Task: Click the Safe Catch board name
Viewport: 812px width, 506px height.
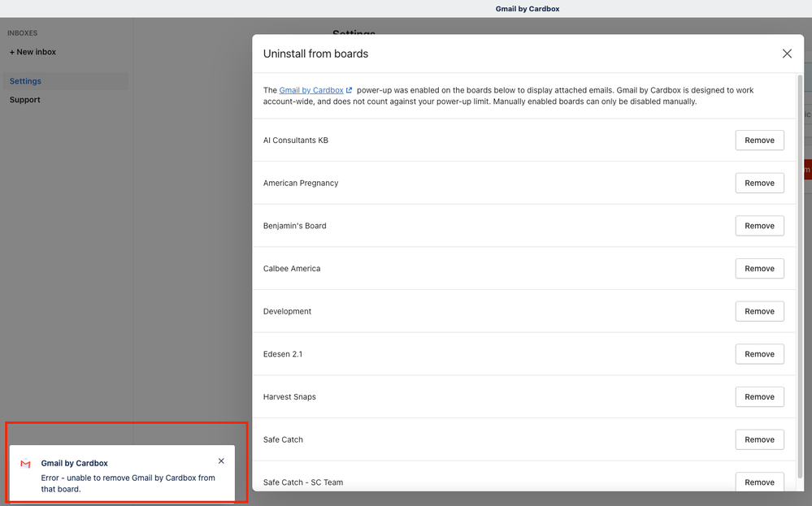Action: pyautogui.click(x=283, y=439)
